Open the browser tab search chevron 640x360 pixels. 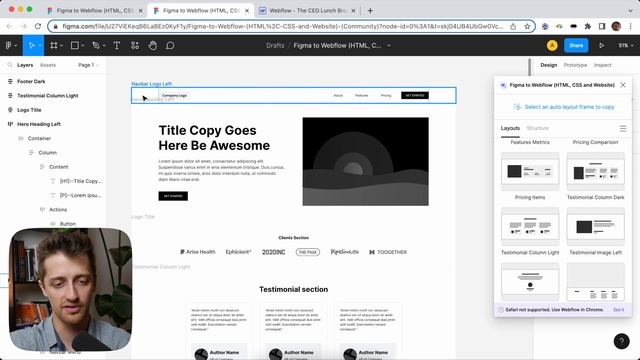pyautogui.click(x=630, y=11)
